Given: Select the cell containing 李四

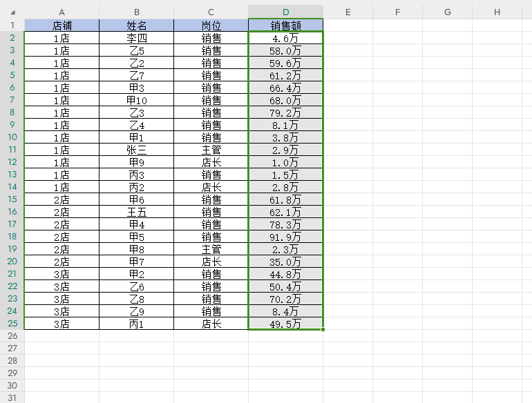Looking at the screenshot, I should [136, 38].
